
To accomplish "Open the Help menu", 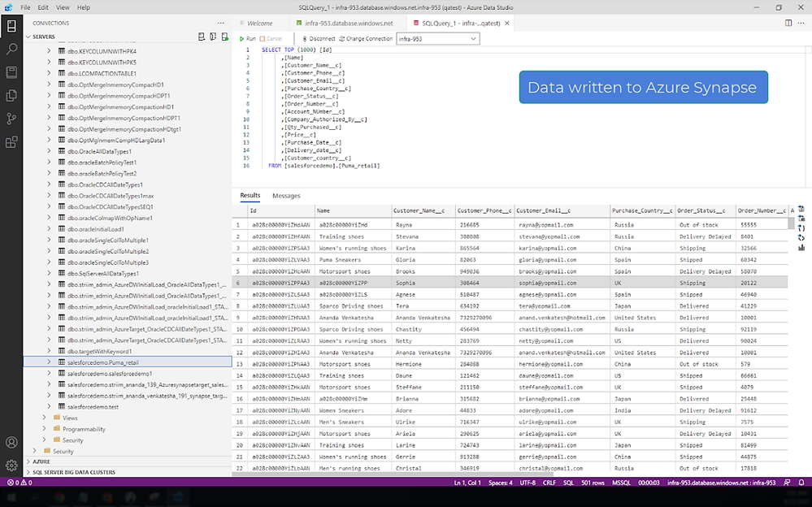I will [84, 7].
